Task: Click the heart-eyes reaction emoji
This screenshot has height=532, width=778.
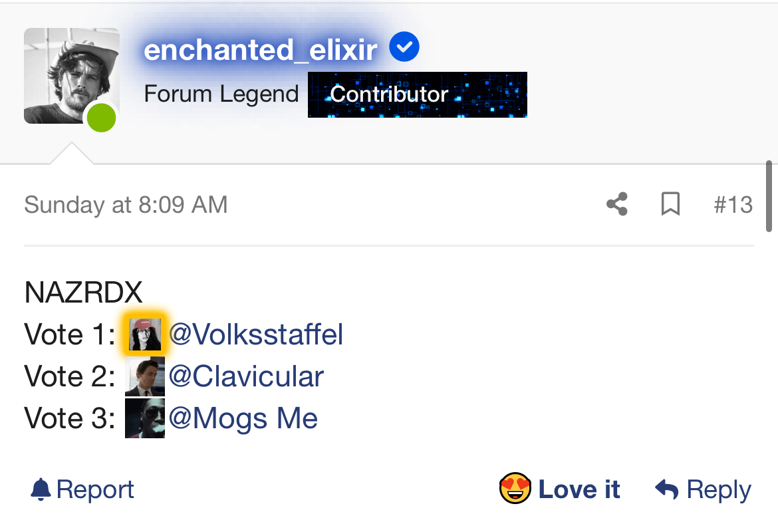Action: 515,488
